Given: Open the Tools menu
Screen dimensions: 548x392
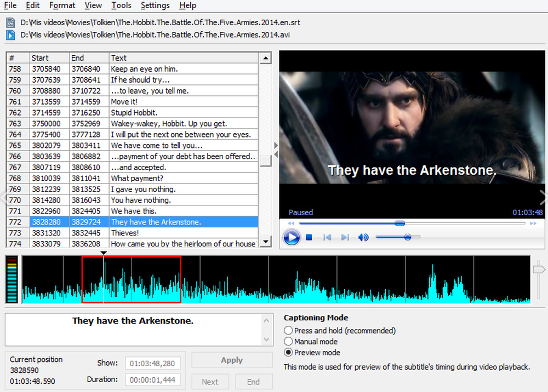Looking at the screenshot, I should pyautogui.click(x=121, y=5).
